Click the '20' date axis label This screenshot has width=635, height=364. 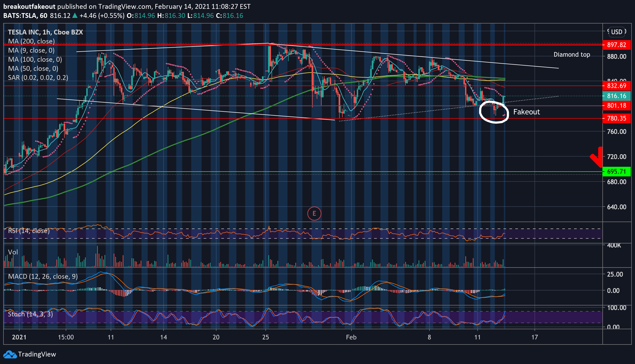point(216,337)
